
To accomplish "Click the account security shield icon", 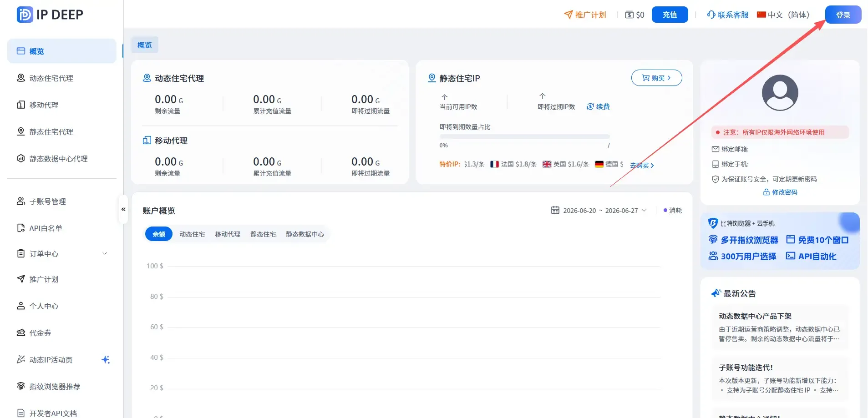I will tap(716, 179).
